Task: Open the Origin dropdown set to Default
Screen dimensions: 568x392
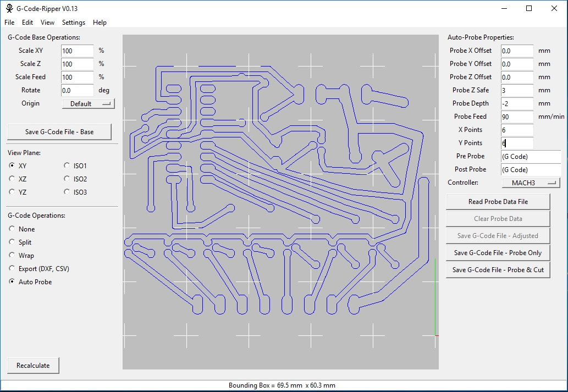Action: click(88, 103)
